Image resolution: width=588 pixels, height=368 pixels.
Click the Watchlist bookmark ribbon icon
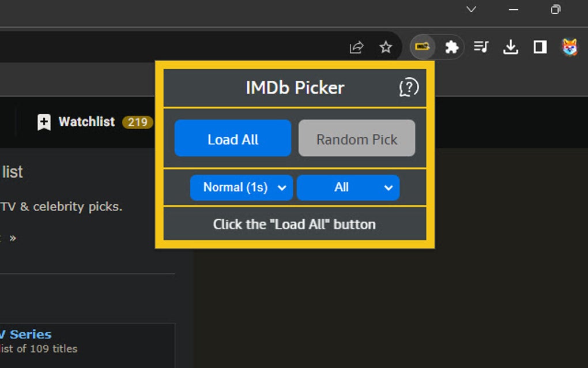pyautogui.click(x=43, y=122)
